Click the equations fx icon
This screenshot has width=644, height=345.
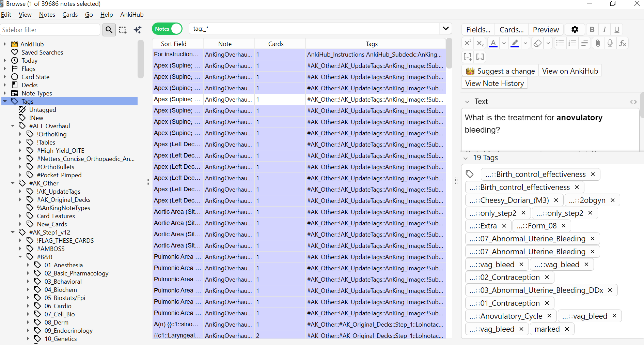click(623, 43)
